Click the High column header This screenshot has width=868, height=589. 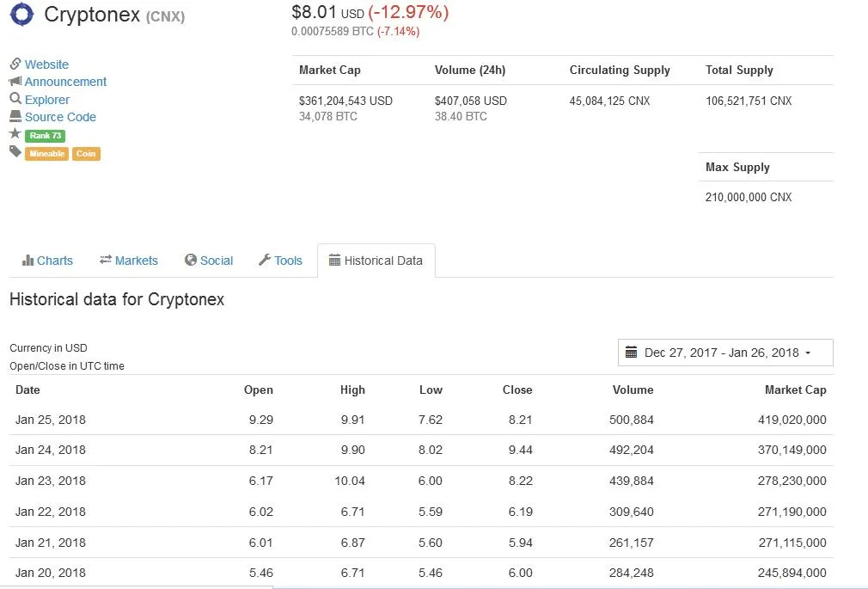coord(352,390)
